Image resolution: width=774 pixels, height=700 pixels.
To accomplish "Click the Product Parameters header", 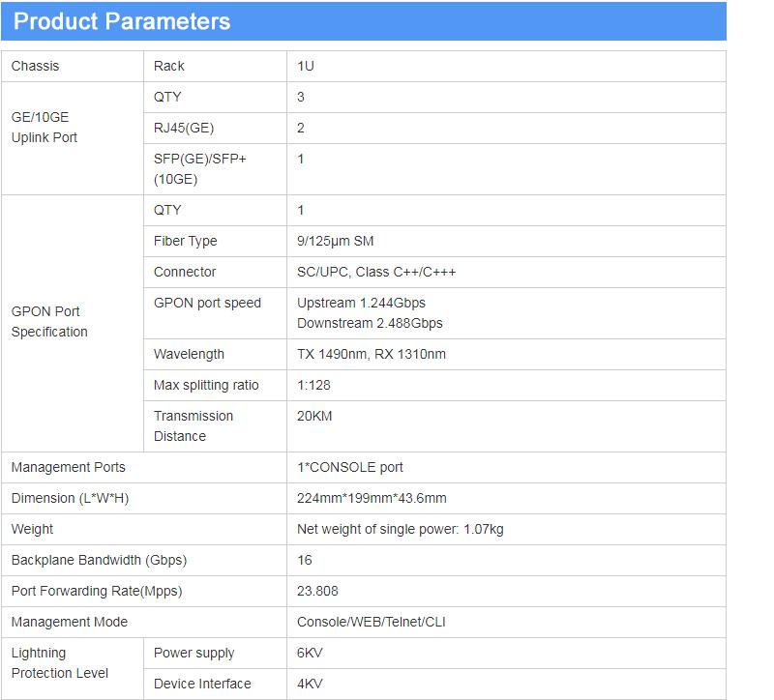I will tap(123, 21).
